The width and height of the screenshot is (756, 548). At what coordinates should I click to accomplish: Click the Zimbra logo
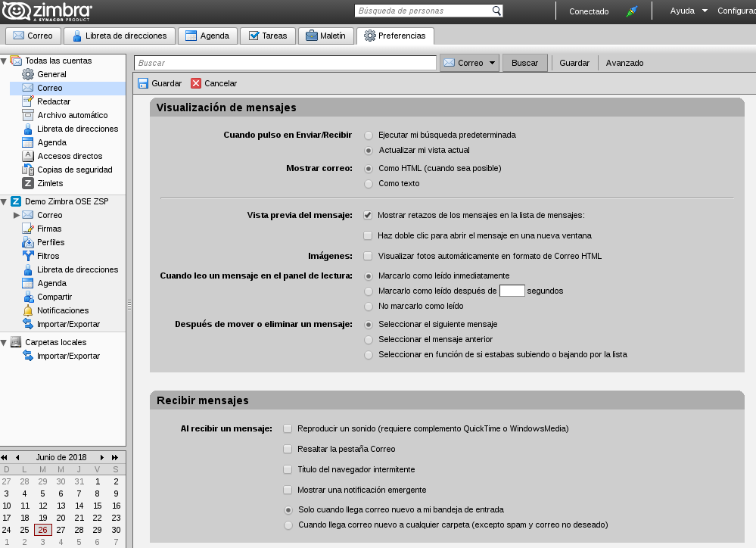[x=47, y=11]
